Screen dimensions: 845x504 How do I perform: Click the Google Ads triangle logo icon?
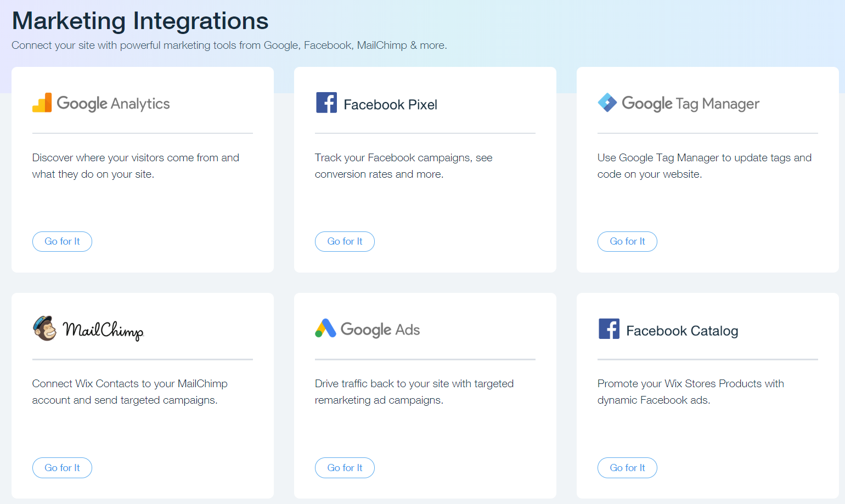coord(325,329)
